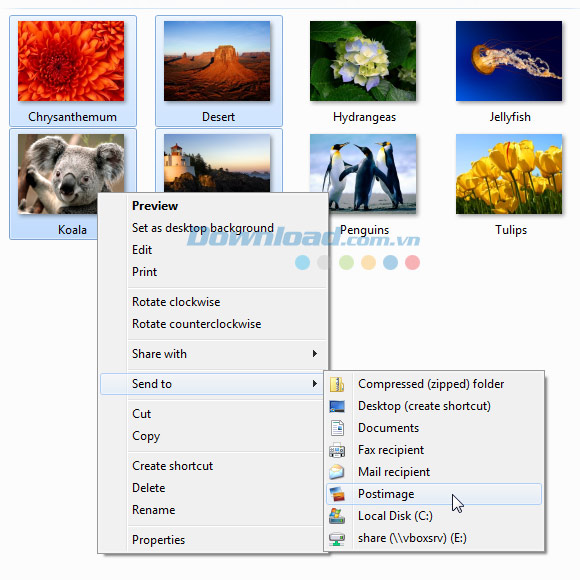Screen dimensions: 580x580
Task: Select the Chrysanthemum thumbnail
Action: 71,61
